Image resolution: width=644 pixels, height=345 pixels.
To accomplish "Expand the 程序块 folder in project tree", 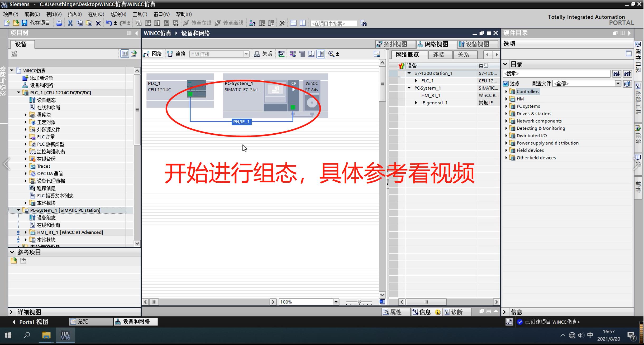I will (x=26, y=115).
